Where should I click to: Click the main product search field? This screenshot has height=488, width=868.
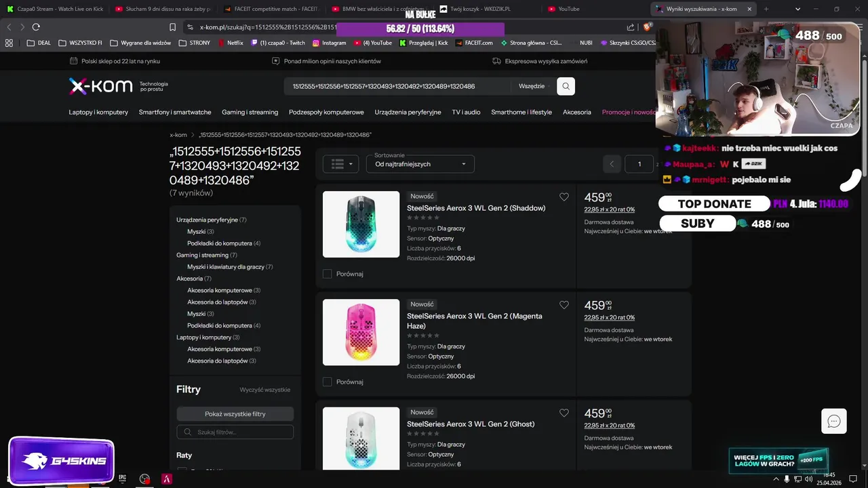coord(397,86)
